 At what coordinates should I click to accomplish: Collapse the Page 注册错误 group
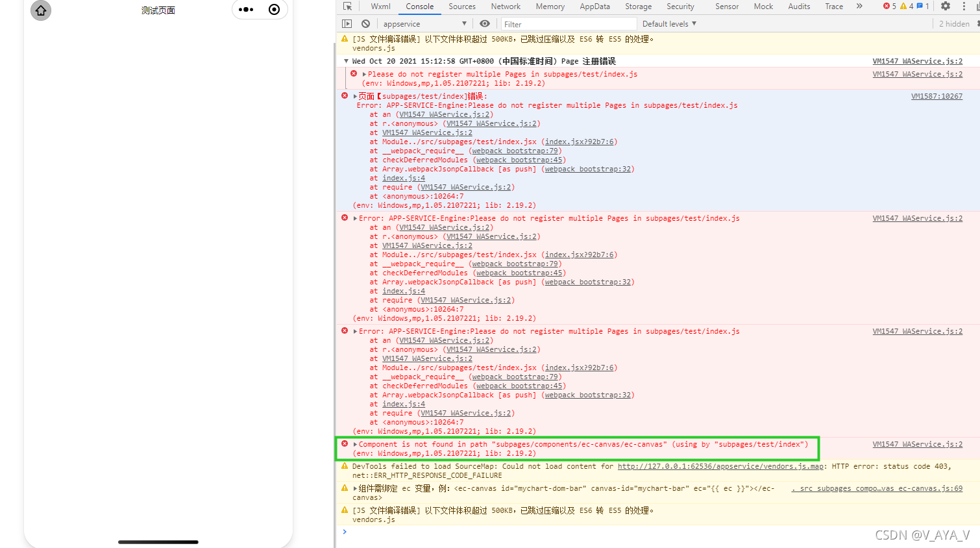346,61
